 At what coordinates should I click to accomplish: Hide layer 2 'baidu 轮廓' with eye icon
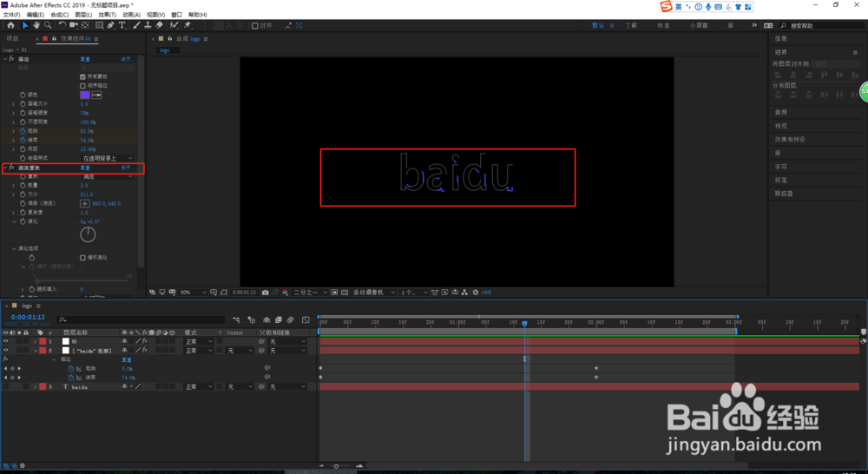[x=5, y=351]
